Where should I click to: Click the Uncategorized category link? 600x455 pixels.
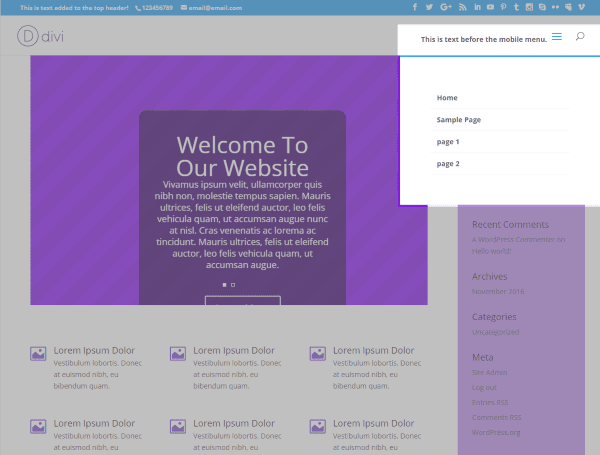point(495,332)
